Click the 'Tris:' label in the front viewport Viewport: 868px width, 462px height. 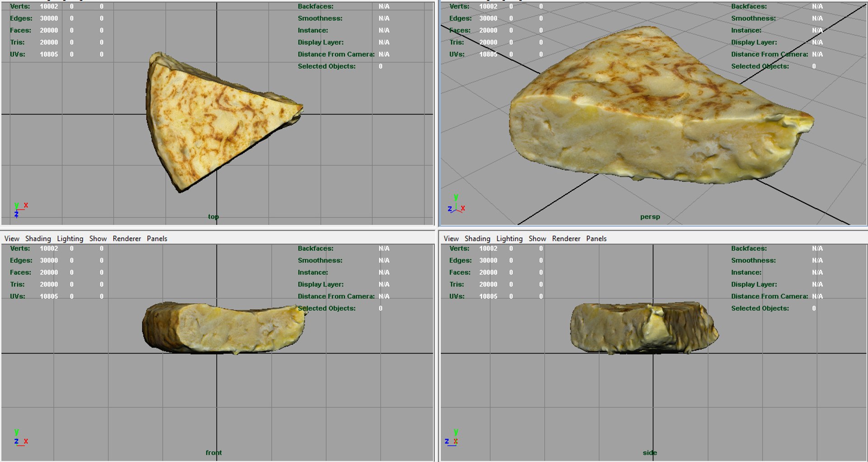(x=17, y=284)
